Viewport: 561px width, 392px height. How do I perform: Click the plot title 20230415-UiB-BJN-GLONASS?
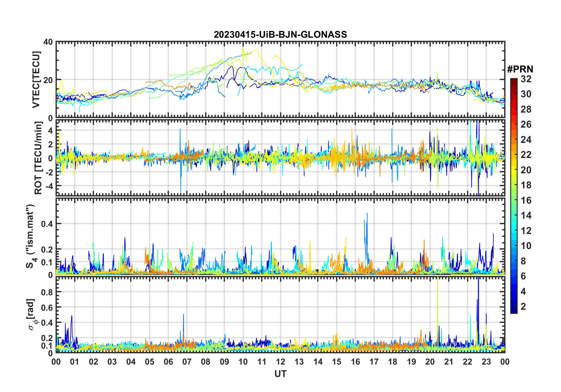pyautogui.click(x=280, y=35)
